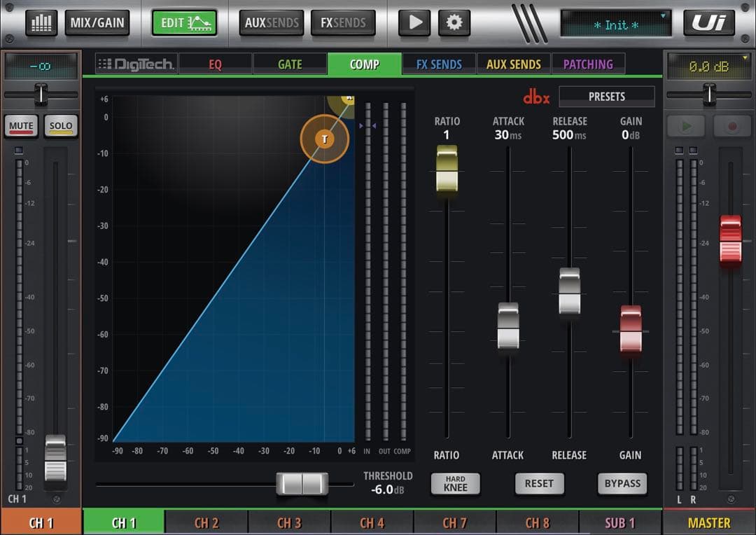756x535 pixels.
Task: Click the CH 1 pan slider
Action: [41, 95]
